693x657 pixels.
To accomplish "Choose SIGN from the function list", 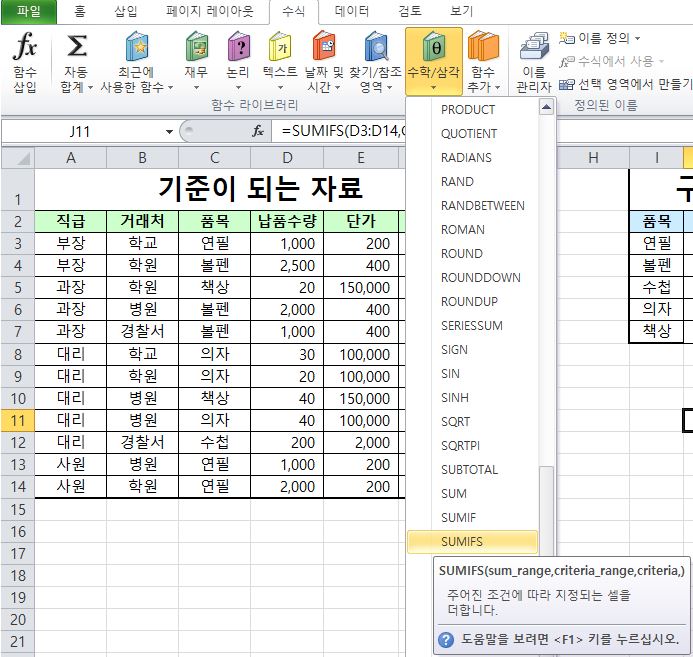I will 472,349.
